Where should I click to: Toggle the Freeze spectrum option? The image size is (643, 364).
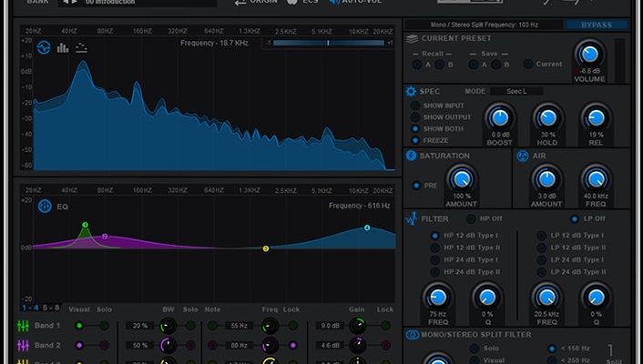click(416, 140)
